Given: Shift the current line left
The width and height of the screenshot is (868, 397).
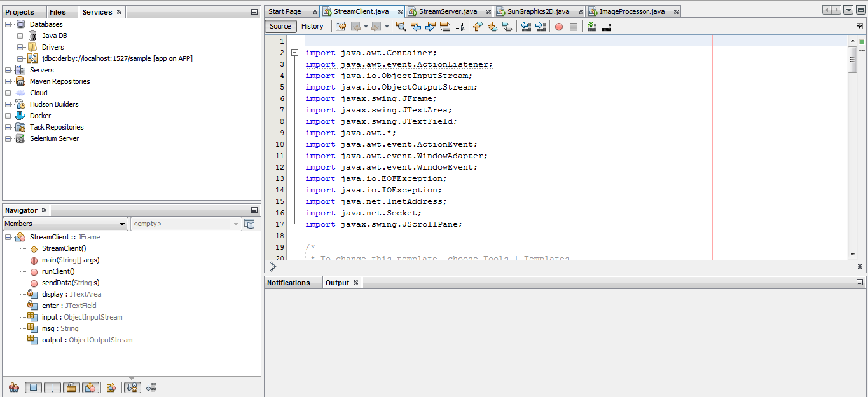Looking at the screenshot, I should (525, 27).
